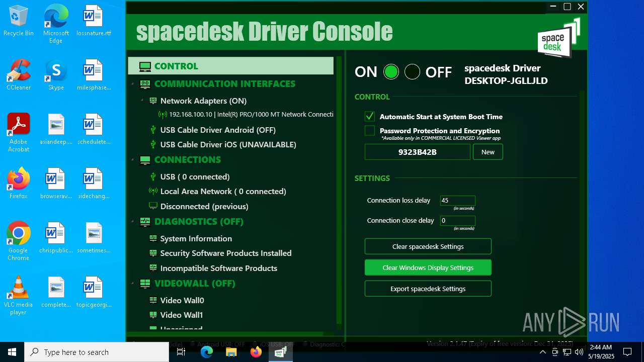Viewport: 644px width, 362px height.
Task: Select the System Information icon
Action: coord(153,238)
